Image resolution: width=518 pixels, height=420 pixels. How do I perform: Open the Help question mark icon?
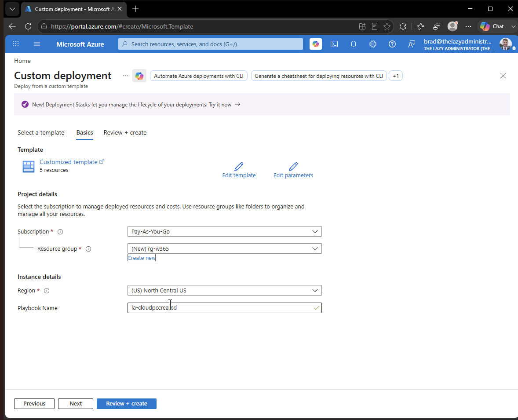392,44
